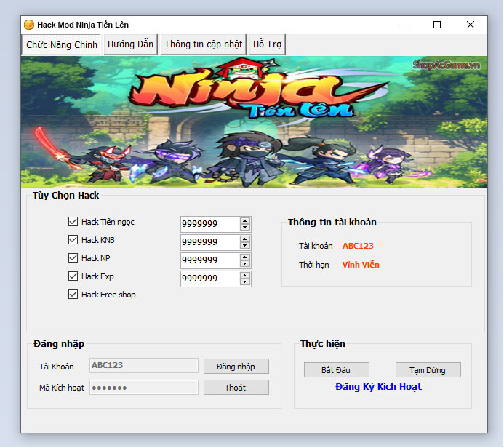Switch to the Chức Năng Chính tab
The image size is (504, 448).
[61, 44]
